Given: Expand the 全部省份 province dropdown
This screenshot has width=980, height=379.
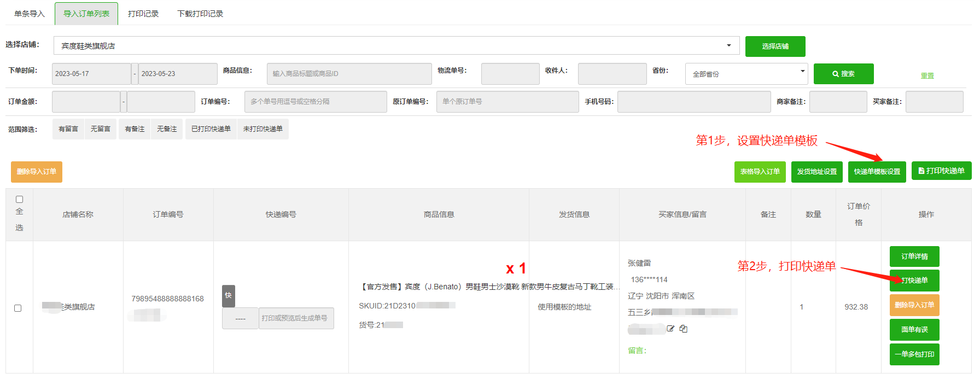Looking at the screenshot, I should 746,74.
